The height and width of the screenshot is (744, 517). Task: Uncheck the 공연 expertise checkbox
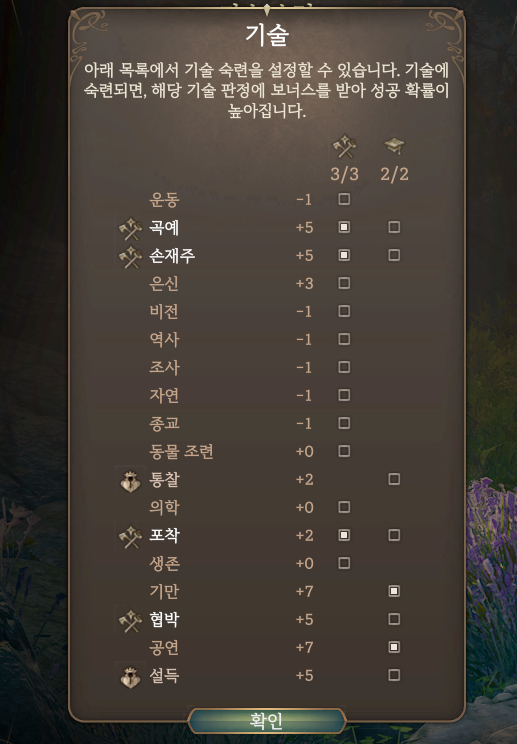pyautogui.click(x=394, y=647)
